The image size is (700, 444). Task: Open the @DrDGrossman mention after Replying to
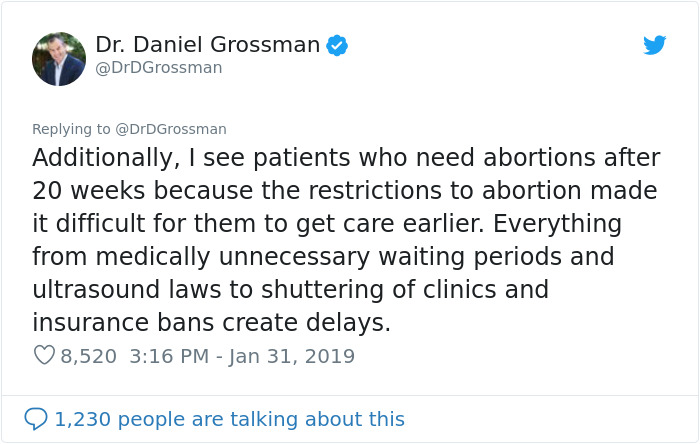pos(170,129)
